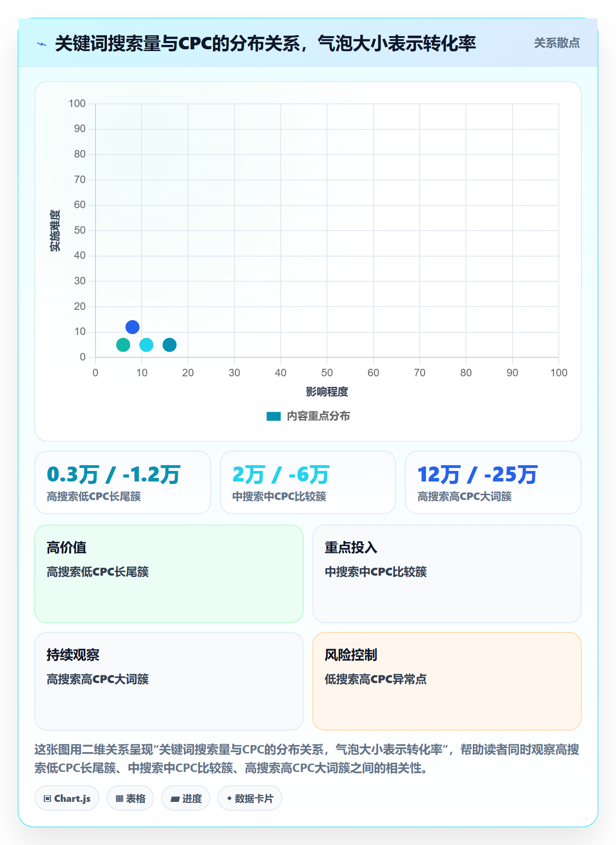The width and height of the screenshot is (616, 845).
Task: Click the 影响程度 x-axis title
Action: pos(327,392)
